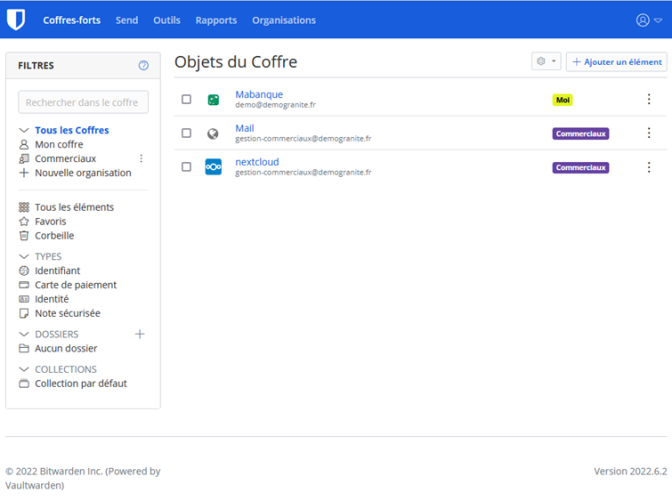
Task: Click the Identité ID card icon
Action: coord(24,299)
